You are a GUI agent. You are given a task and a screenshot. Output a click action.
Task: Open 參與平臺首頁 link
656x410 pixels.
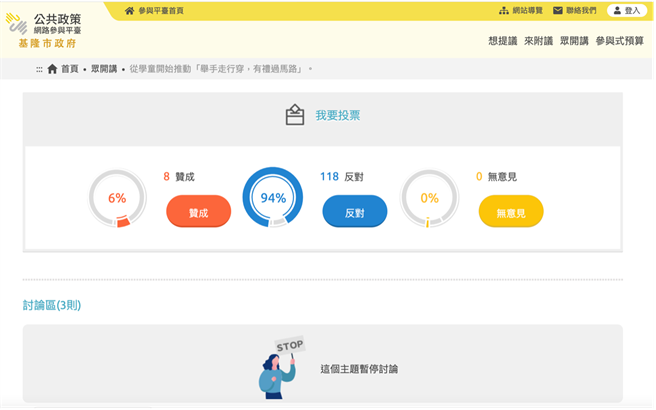click(x=161, y=11)
